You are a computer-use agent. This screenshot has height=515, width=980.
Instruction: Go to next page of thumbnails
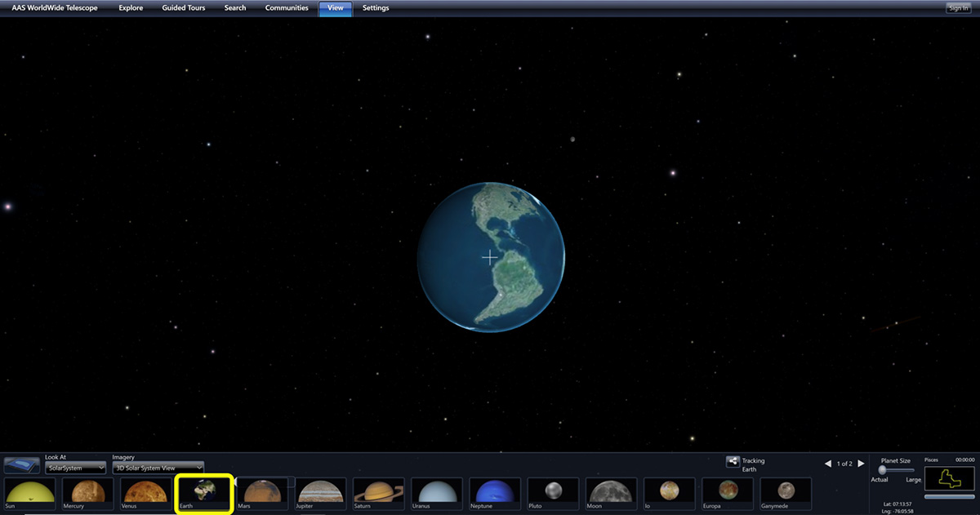pyautogui.click(x=861, y=464)
